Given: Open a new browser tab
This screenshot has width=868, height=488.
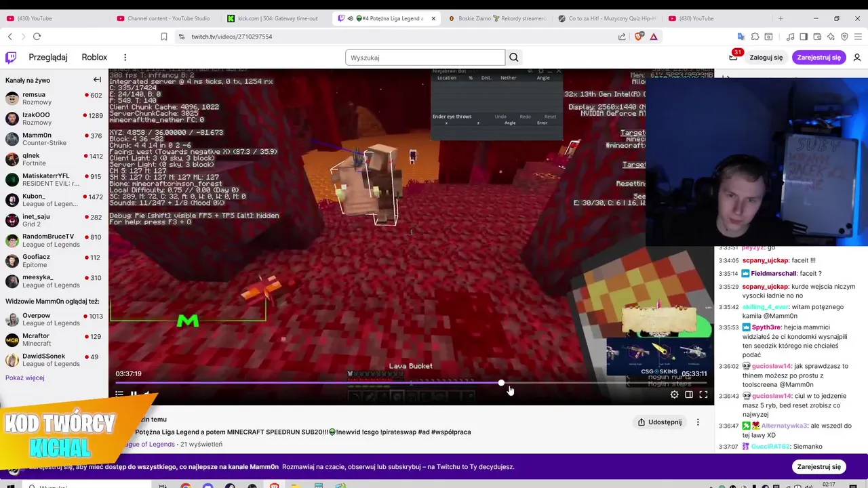Looking at the screenshot, I should coord(781,18).
